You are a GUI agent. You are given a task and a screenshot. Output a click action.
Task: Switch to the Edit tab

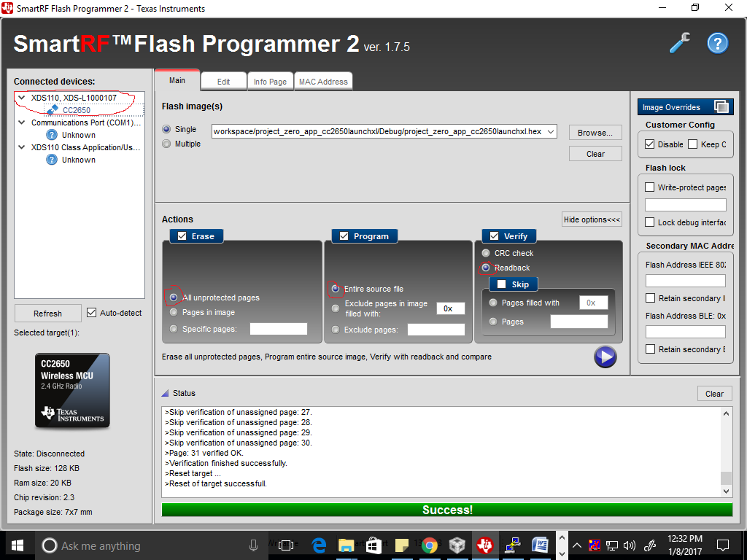(x=223, y=82)
